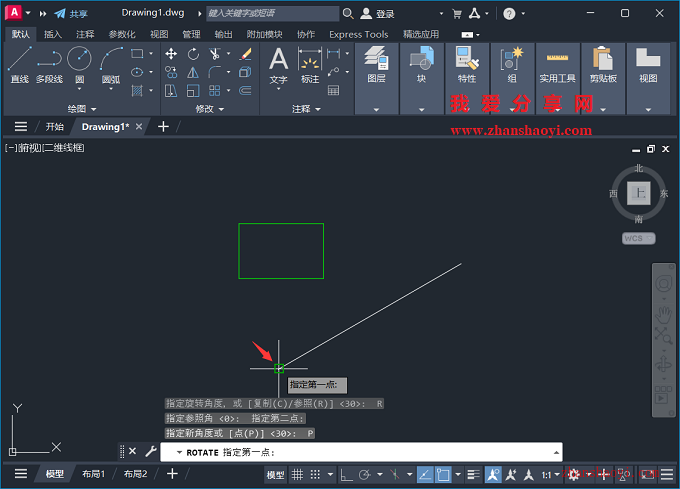Activate the Trim scissors icon

(214, 54)
